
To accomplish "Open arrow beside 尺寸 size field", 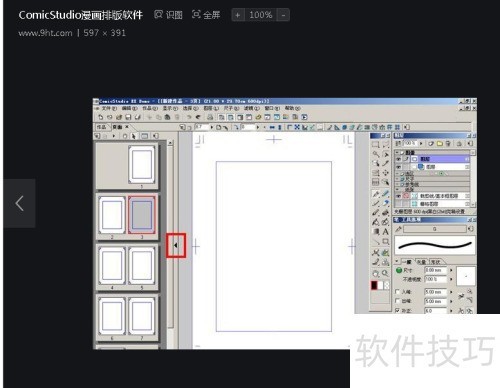I will 451,270.
